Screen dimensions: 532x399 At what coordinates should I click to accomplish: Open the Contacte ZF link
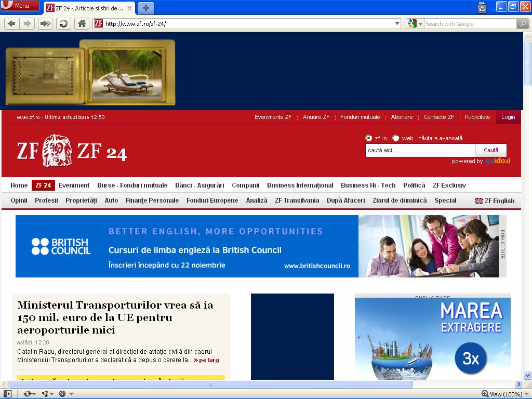pos(438,117)
